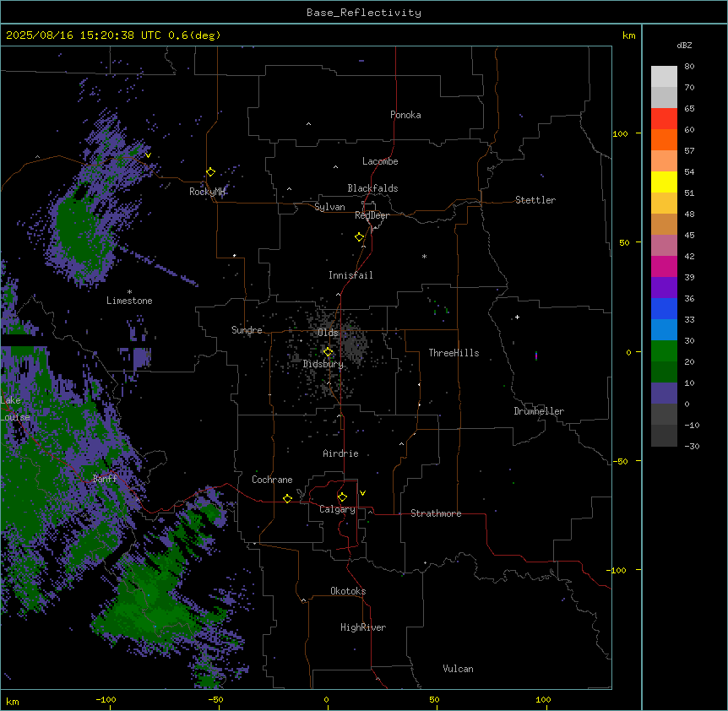Screen dimensions: 728x711
Task: Click the HighRiver label
Action: [x=363, y=627]
